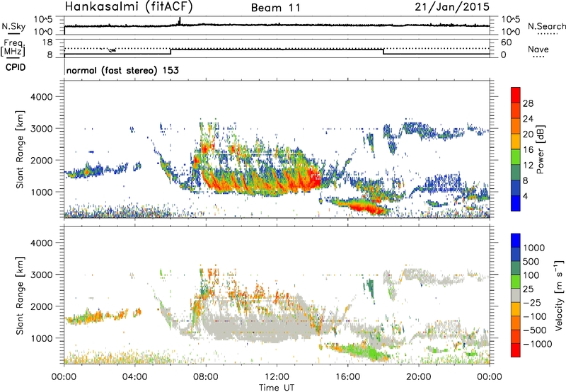Screen dimensions: 566x392
Task: Click the Nave legend label
Action: (538, 50)
